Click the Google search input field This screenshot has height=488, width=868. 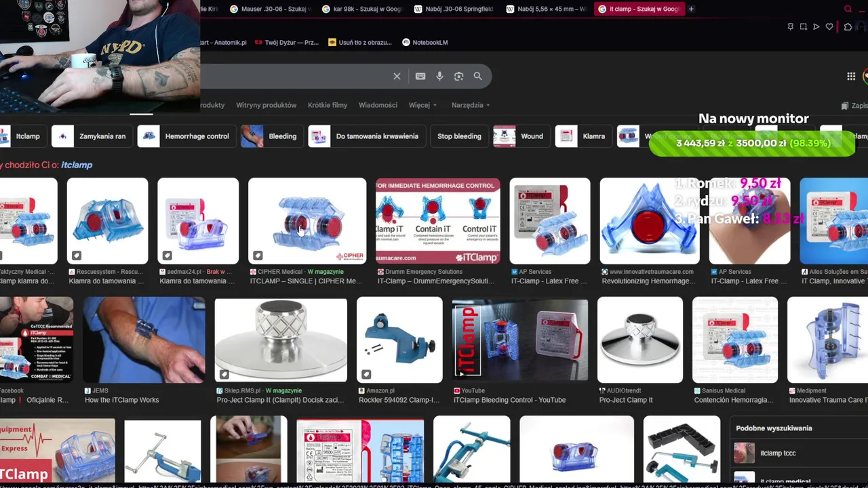coord(295,77)
